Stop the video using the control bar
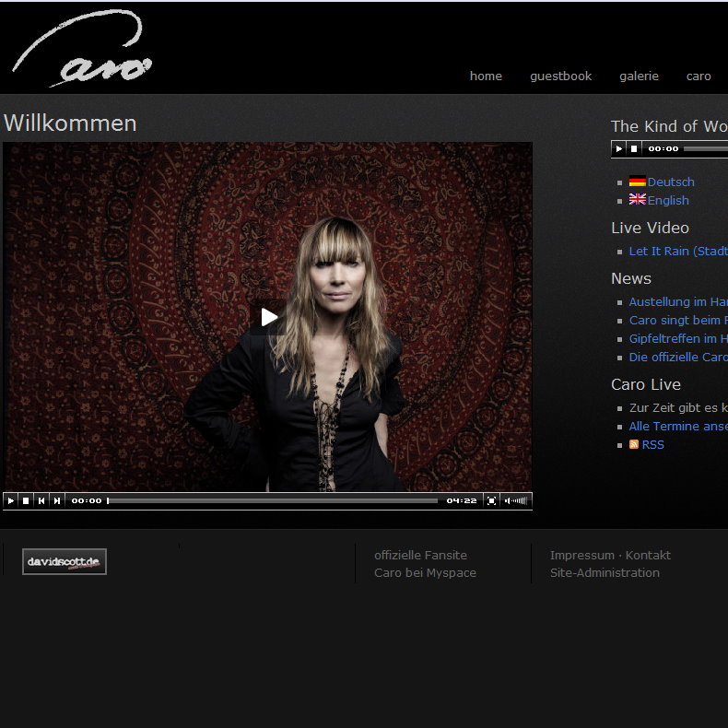This screenshot has width=728, height=728. [x=26, y=500]
